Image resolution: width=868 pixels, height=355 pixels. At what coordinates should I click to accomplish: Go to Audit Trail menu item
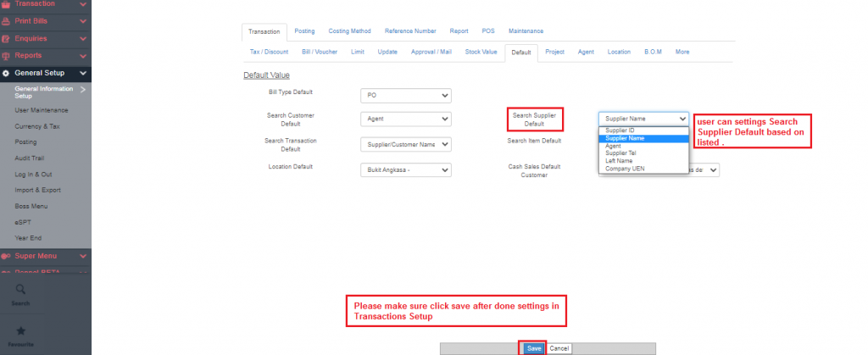tap(30, 158)
